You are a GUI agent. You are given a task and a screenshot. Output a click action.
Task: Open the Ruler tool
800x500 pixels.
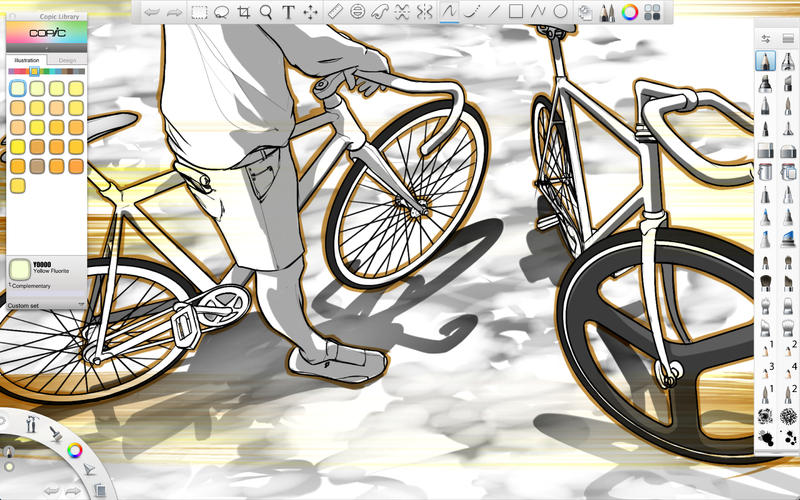coord(335,12)
